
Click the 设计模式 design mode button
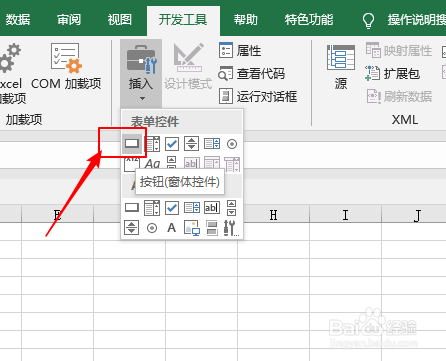188,67
